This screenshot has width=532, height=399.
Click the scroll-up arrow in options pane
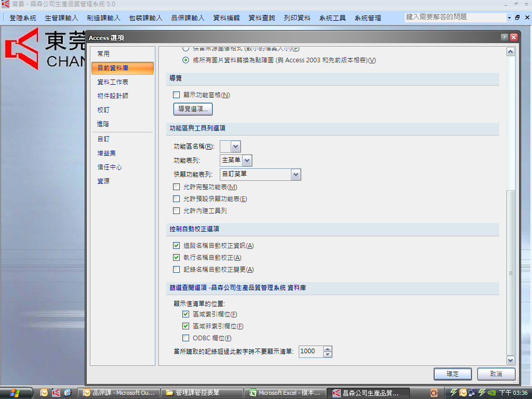[510, 52]
